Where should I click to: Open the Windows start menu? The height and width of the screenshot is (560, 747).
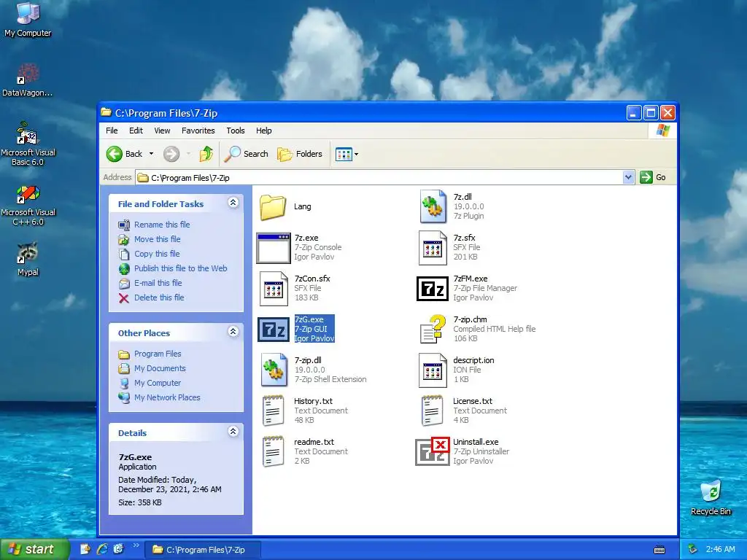coord(34,549)
